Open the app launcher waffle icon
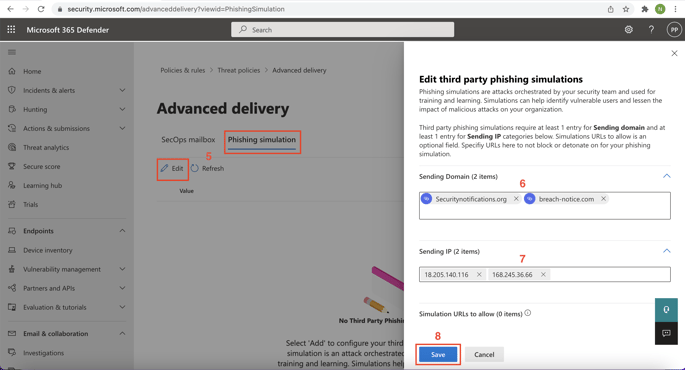This screenshot has height=370, width=685. [x=11, y=29]
